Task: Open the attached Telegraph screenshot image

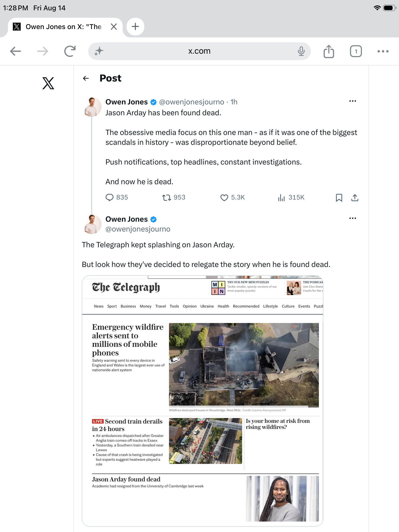Action: click(202, 401)
